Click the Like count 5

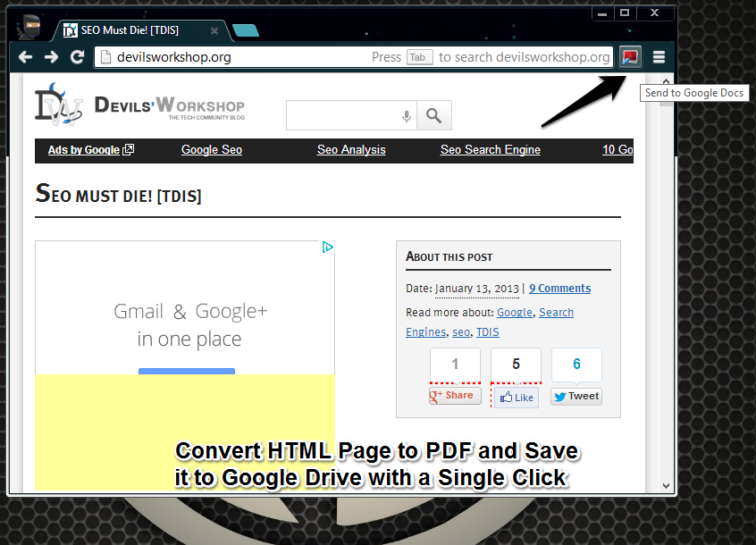pyautogui.click(x=516, y=365)
